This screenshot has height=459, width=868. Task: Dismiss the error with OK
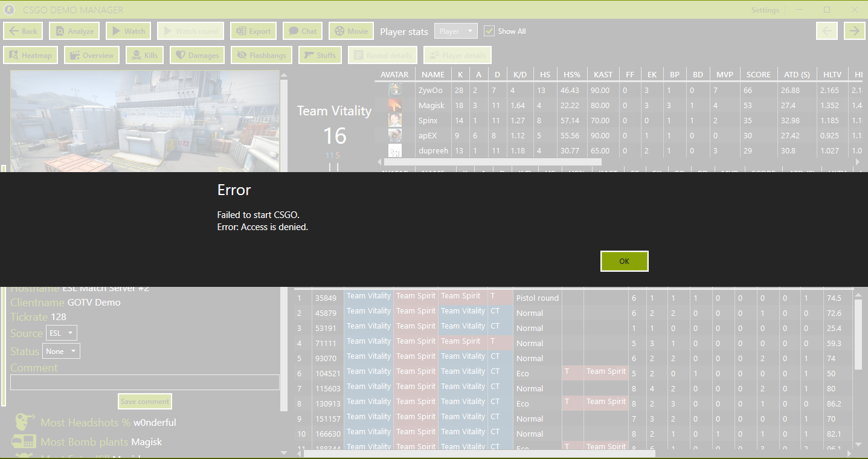pyautogui.click(x=624, y=261)
